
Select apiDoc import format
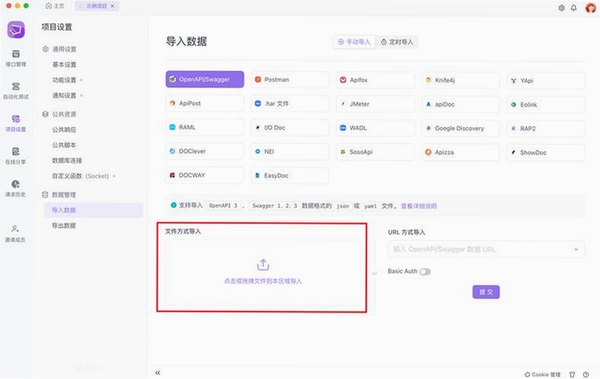tap(461, 104)
